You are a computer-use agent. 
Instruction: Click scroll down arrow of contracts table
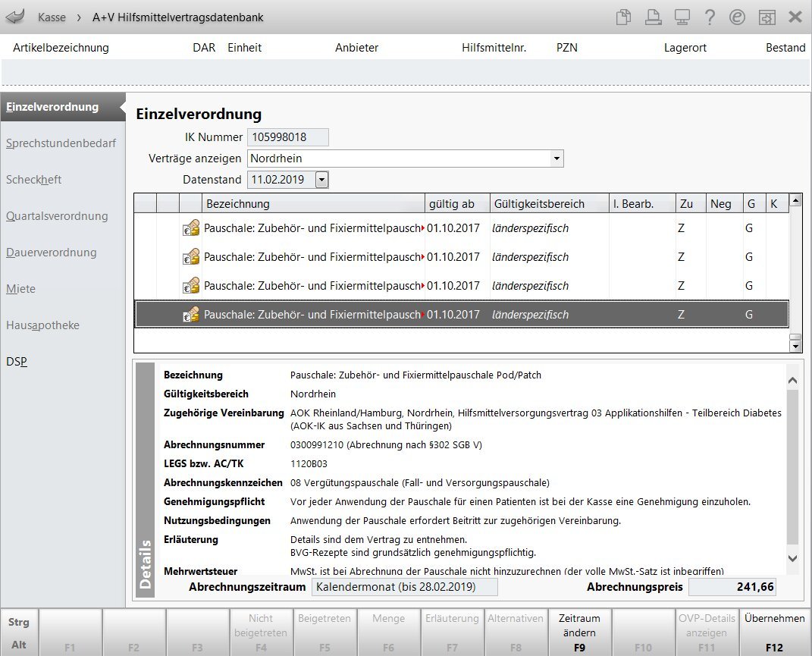point(795,347)
